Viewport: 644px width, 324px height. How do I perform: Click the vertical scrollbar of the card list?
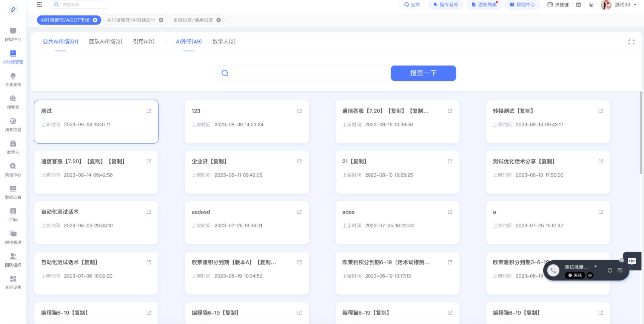[x=641, y=132]
